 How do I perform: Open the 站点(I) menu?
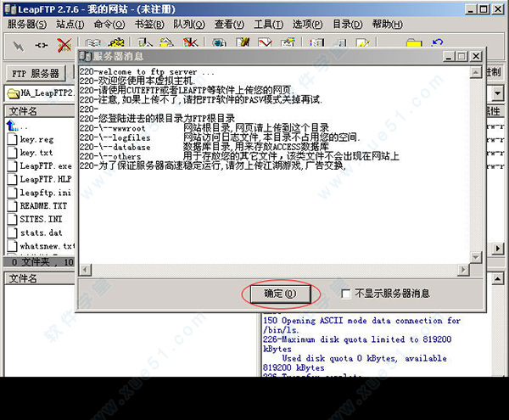[x=70, y=25]
